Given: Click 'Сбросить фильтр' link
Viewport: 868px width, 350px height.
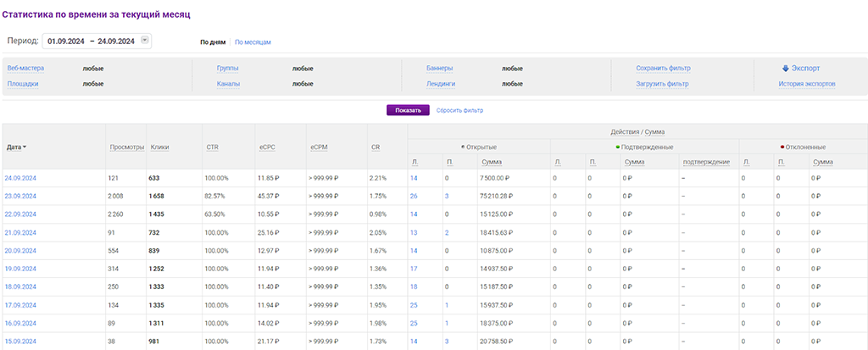Looking at the screenshot, I should coord(459,110).
